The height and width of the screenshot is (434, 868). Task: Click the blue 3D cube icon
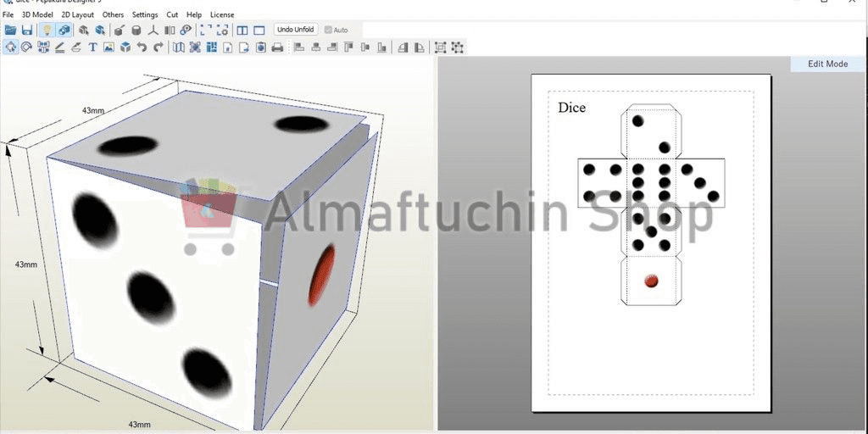click(125, 47)
